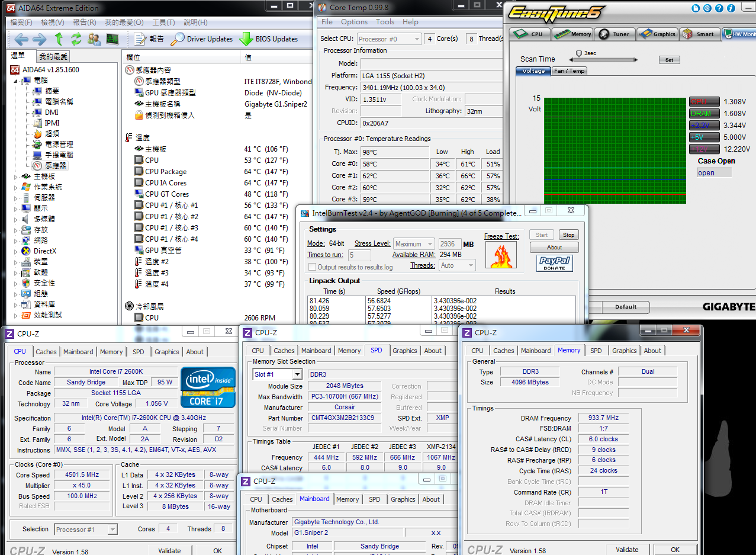Switch to Fan / Temp tab in EasyTune6

pos(569,71)
